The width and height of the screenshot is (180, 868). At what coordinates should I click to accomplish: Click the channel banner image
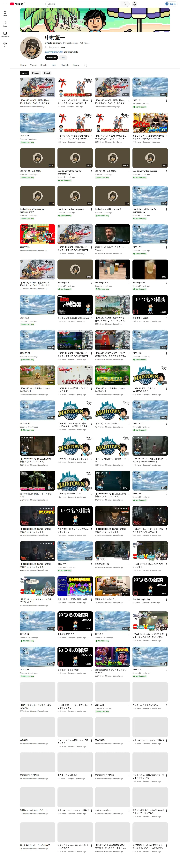click(95, 20)
